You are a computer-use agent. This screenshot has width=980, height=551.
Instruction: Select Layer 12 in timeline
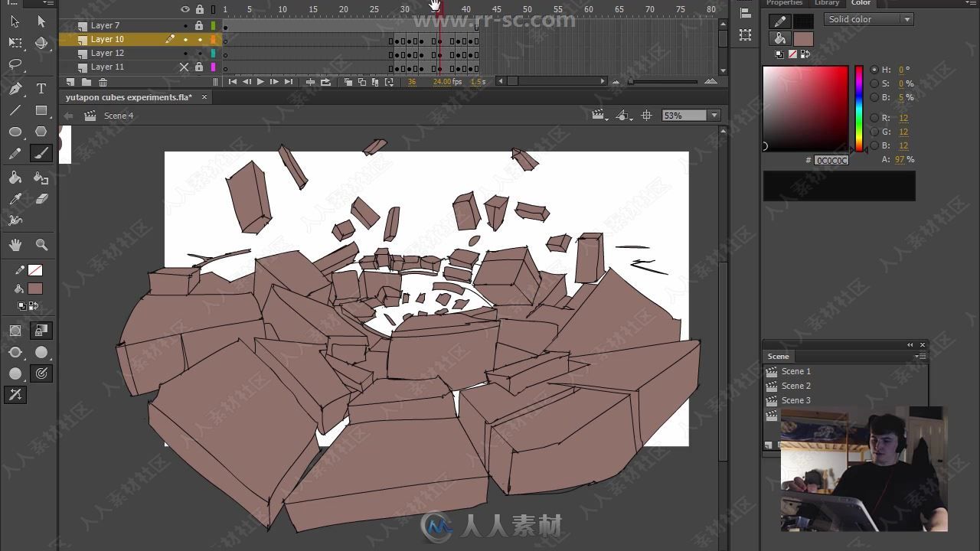coord(107,53)
